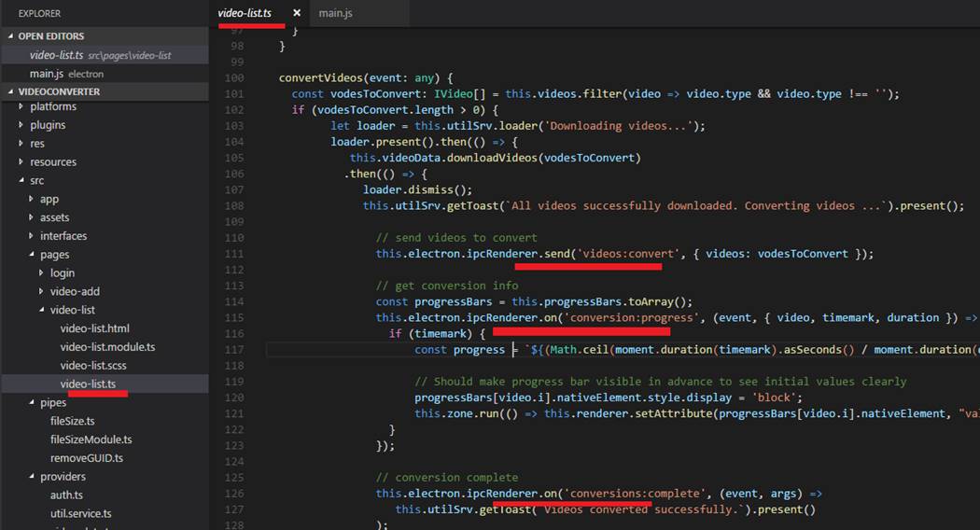The height and width of the screenshot is (530, 980).
Task: Open main.js in Open Editors list
Action: pos(46,74)
